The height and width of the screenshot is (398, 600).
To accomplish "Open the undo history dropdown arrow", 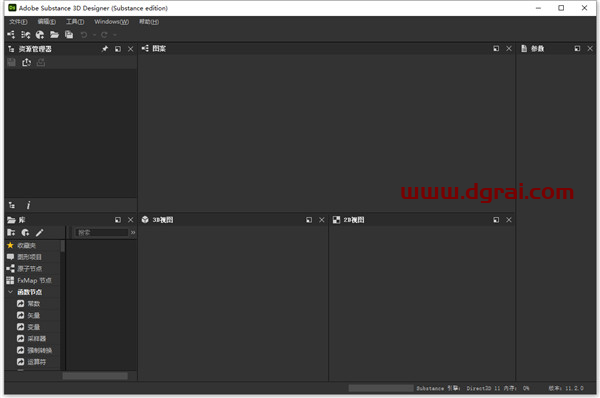I will pos(94,35).
